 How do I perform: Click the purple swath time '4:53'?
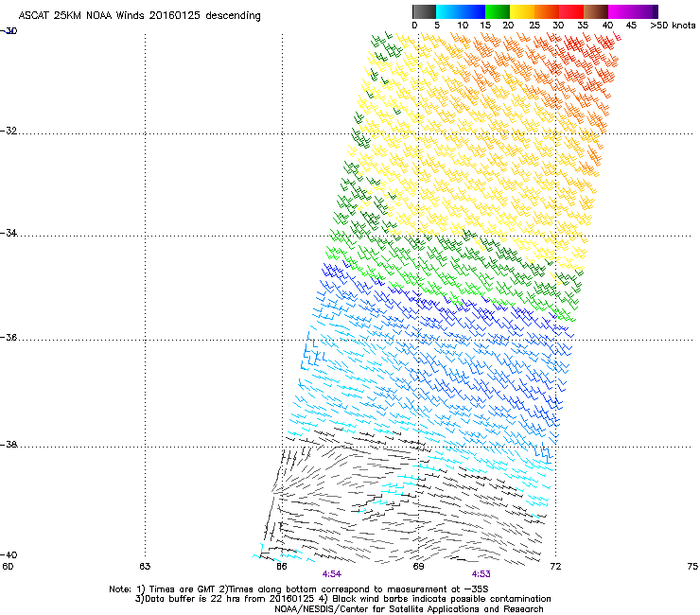(x=481, y=574)
